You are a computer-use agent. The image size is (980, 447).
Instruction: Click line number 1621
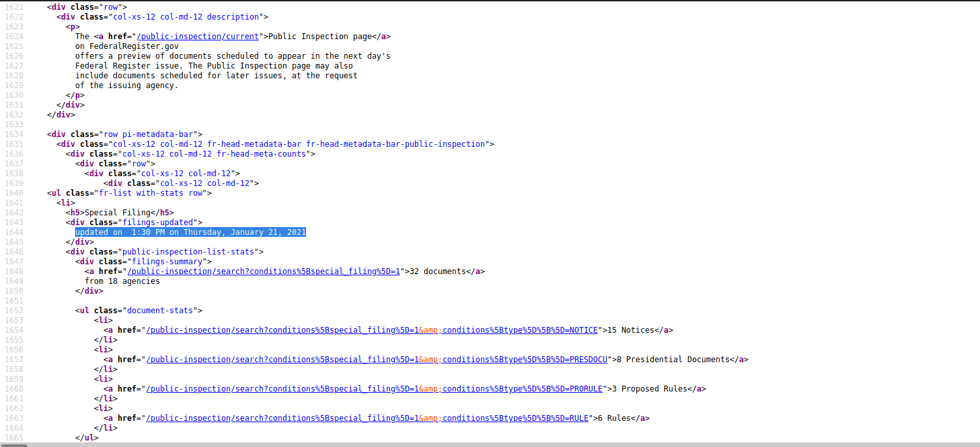point(14,7)
